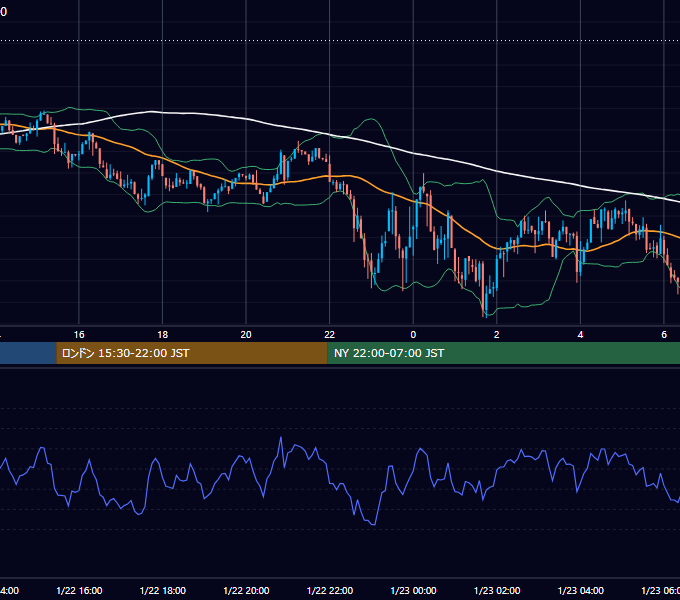This screenshot has height=600, width=680.
Task: Click the 1/23 00:00 time label
Action: pos(413,590)
